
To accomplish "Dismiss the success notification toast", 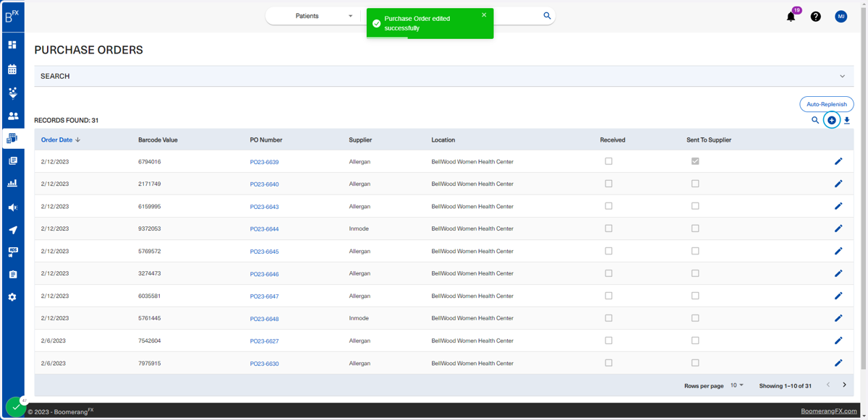I will click(x=484, y=15).
